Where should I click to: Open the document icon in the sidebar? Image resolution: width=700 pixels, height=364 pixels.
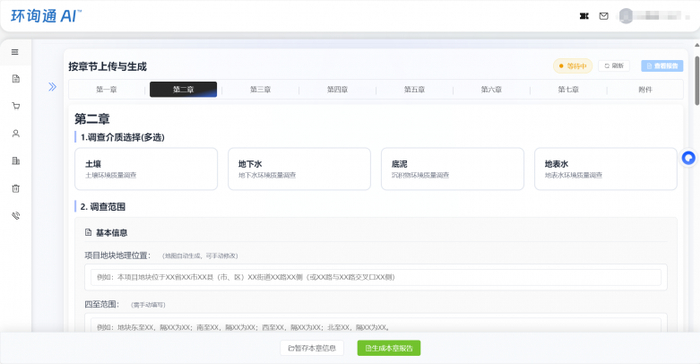click(16, 79)
